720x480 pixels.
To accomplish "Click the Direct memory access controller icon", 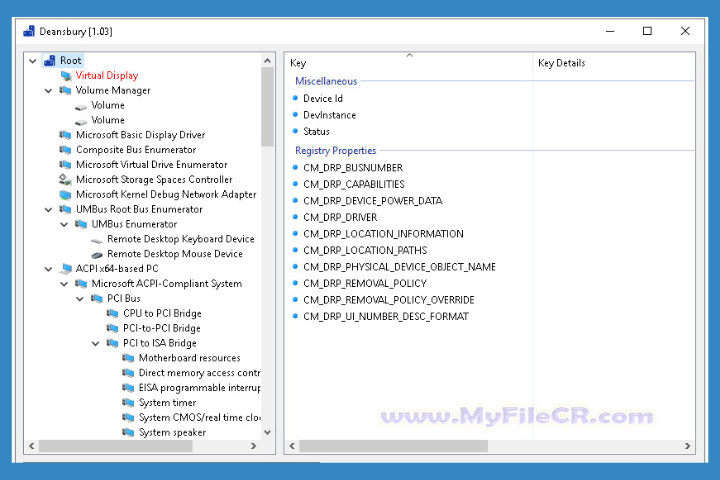I will [128, 373].
